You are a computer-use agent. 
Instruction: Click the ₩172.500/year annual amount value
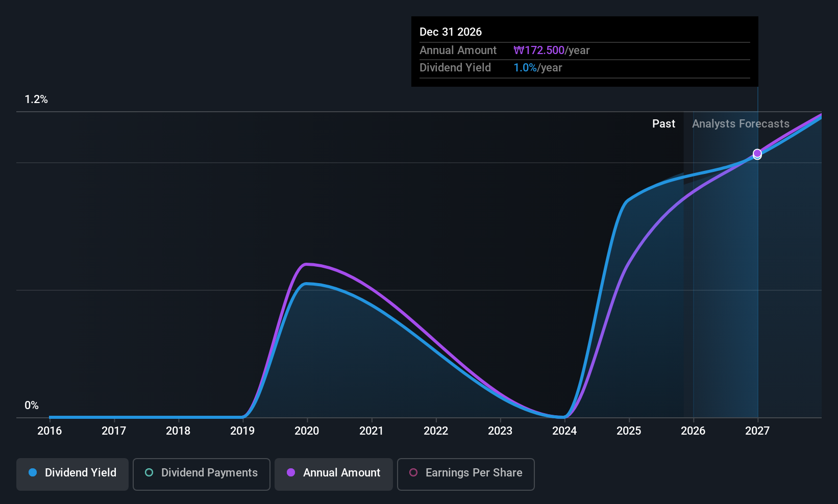click(551, 51)
